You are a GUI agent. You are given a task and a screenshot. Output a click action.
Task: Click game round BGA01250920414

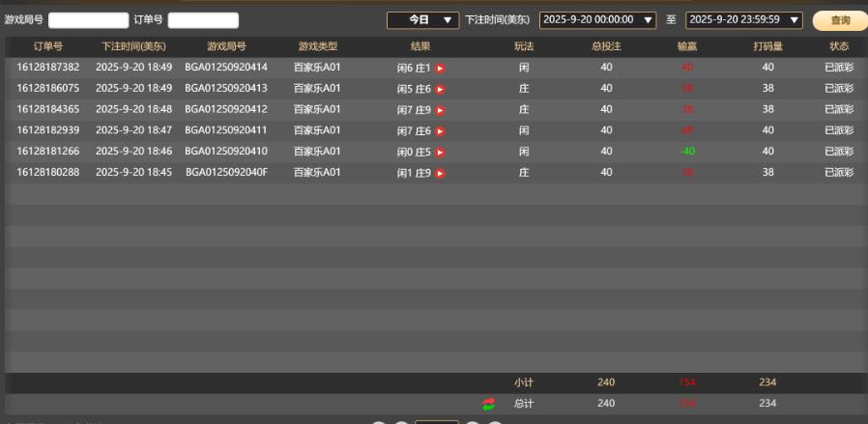click(226, 68)
